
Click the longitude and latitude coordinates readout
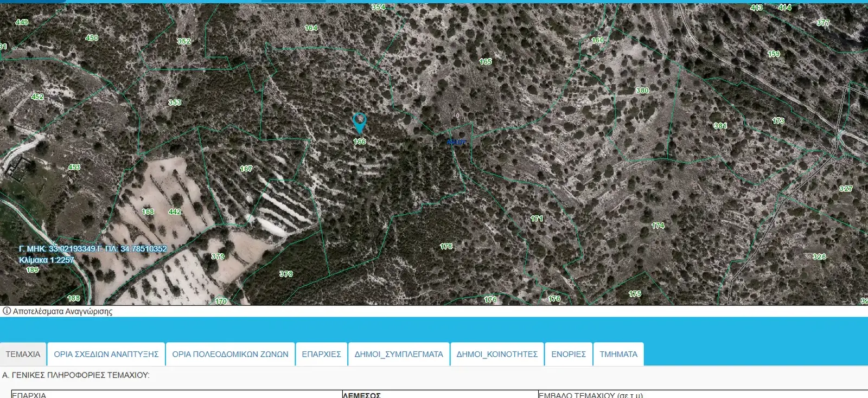tap(93, 249)
